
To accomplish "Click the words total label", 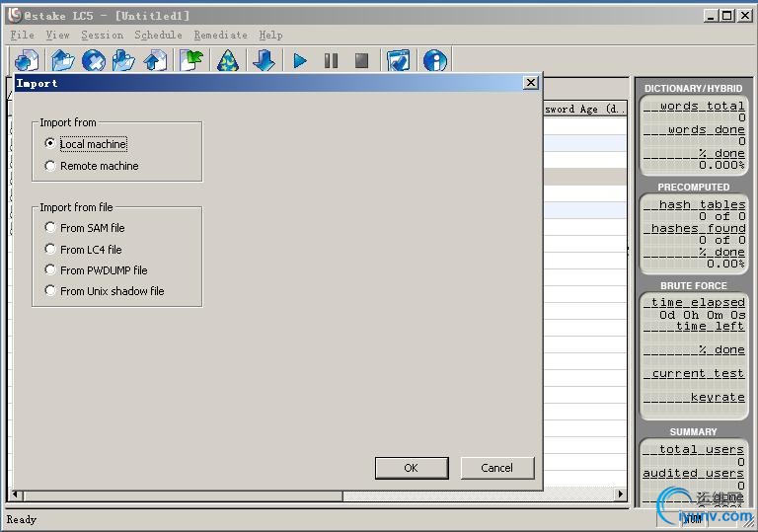I will click(703, 106).
